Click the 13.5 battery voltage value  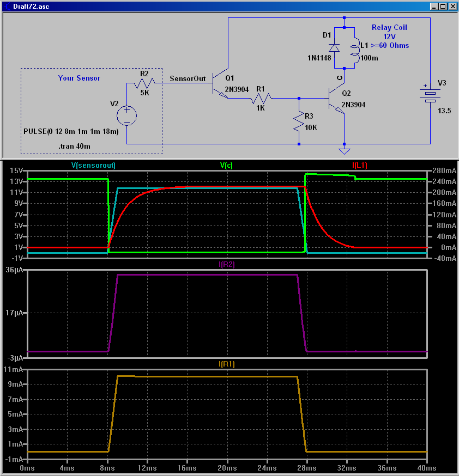tap(444, 111)
